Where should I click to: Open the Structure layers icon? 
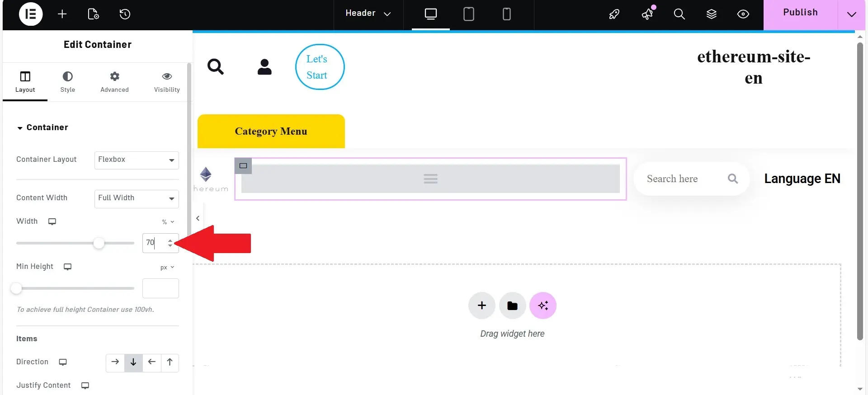point(711,14)
